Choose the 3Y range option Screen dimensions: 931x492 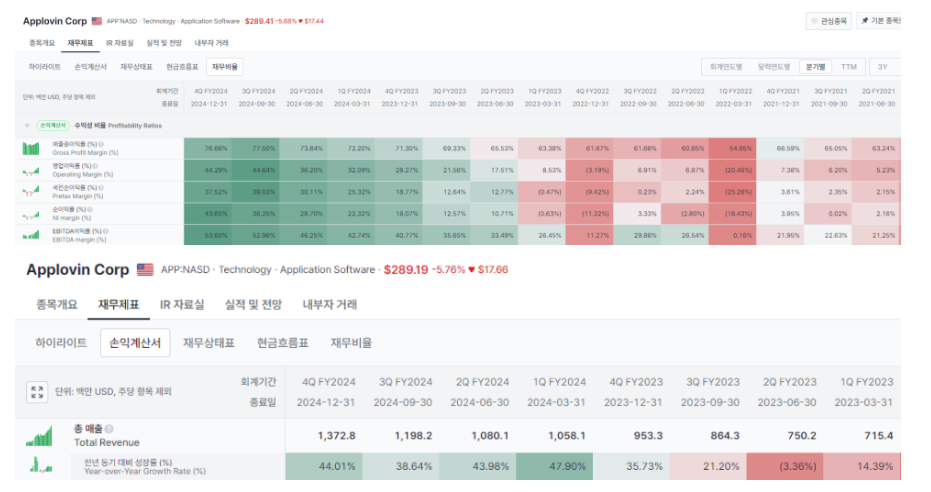click(883, 67)
